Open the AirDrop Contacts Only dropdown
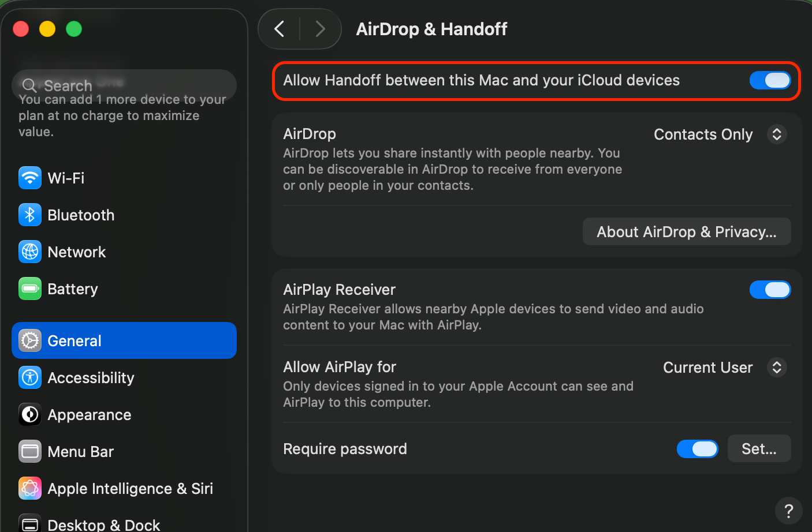The height and width of the screenshot is (532, 812). pyautogui.click(x=720, y=134)
